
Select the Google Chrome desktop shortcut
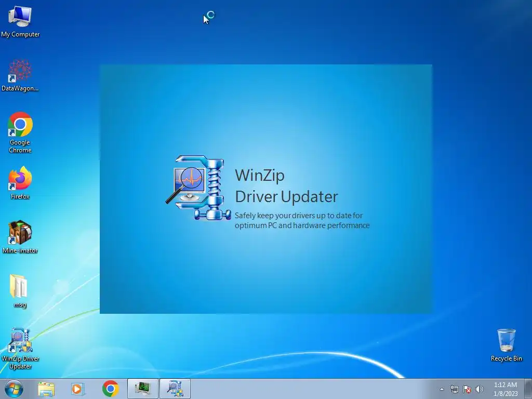[x=20, y=132]
